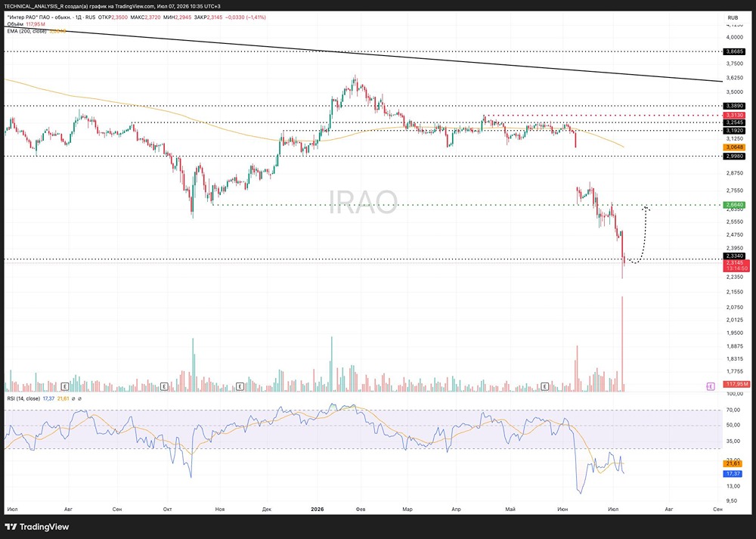The width and height of the screenshot is (756, 539).
Task: Open the October earnings E marker
Action: coord(164,386)
